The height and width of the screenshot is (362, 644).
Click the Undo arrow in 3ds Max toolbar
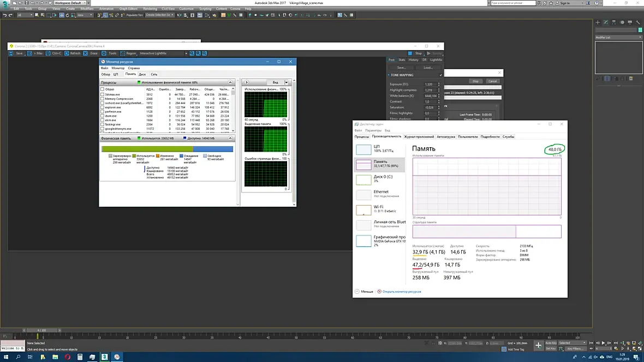pos(4,15)
